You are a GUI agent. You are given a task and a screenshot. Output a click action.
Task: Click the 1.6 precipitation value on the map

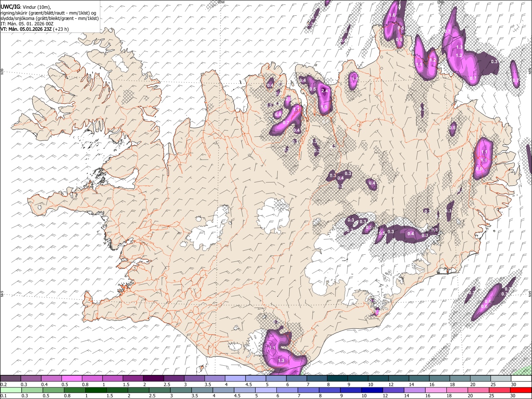point(392,15)
